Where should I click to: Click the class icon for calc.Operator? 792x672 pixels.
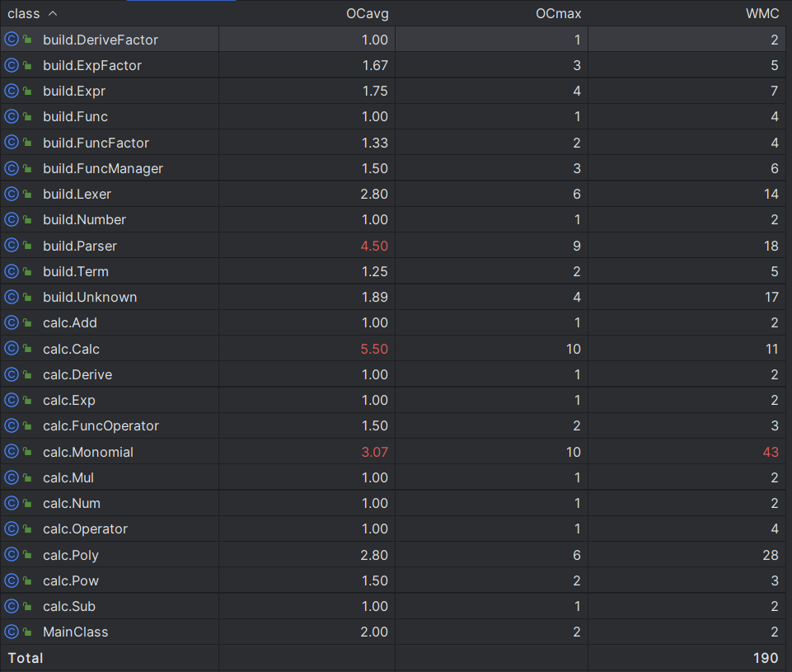click(x=11, y=529)
